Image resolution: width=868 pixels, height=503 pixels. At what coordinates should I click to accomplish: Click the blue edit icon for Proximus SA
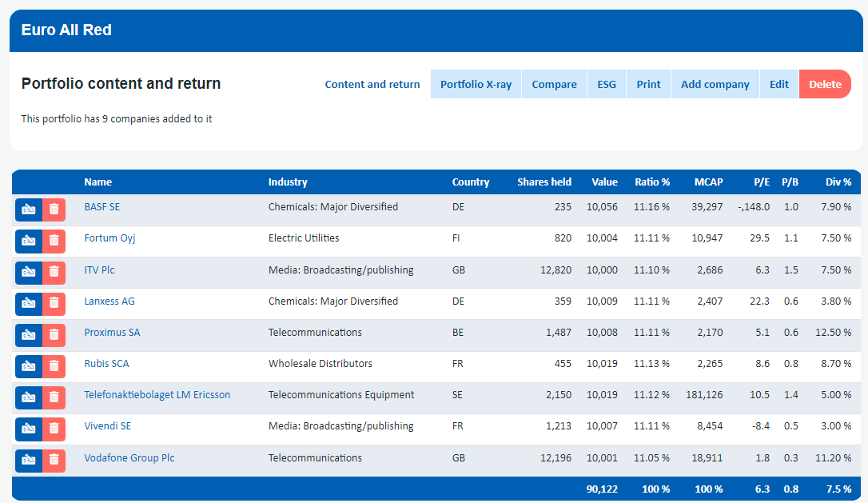(x=29, y=334)
